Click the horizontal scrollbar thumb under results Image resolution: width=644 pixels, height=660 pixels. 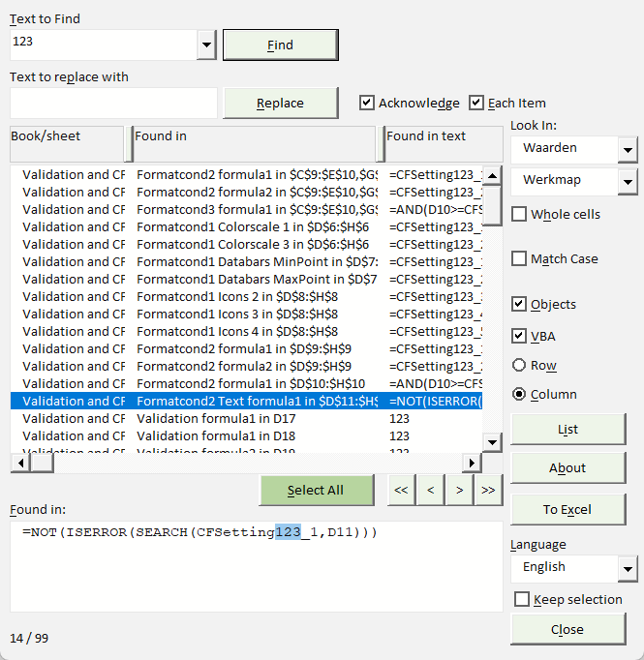[x=42, y=463]
